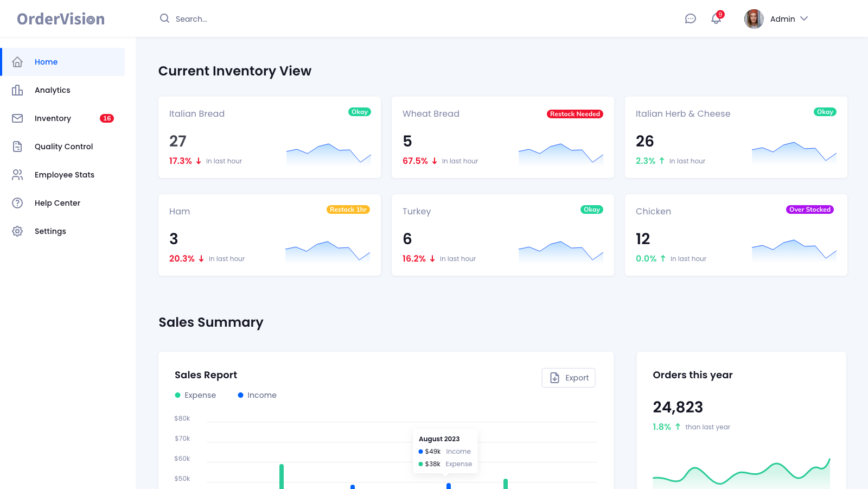868x489 pixels.
Task: Open the Analytics menu item
Action: pos(63,90)
